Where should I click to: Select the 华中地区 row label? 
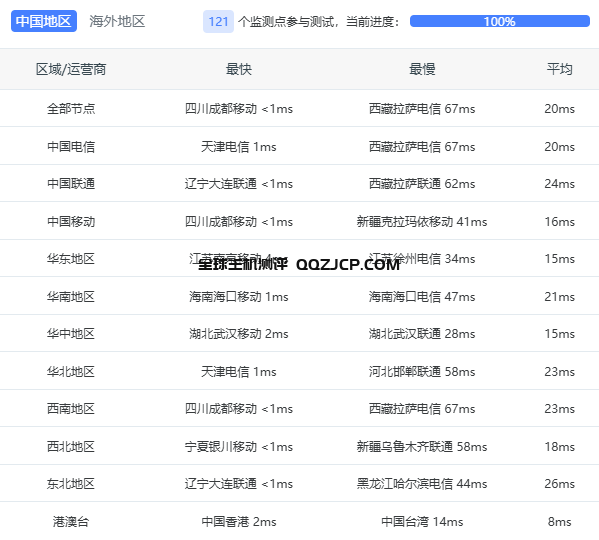pos(71,334)
